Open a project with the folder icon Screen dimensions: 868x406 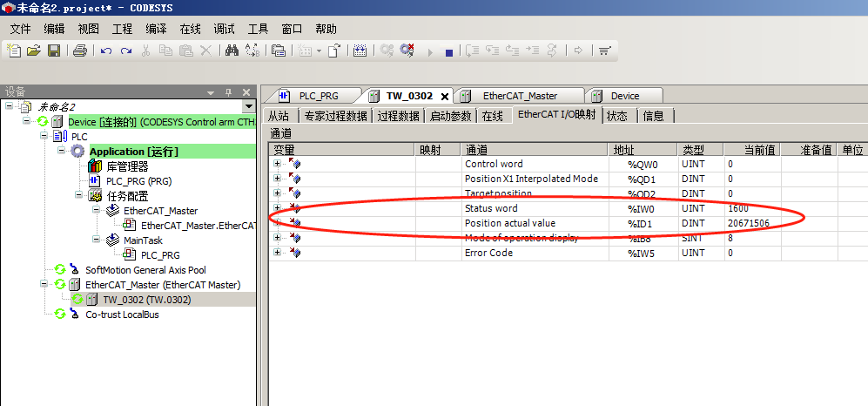[34, 51]
